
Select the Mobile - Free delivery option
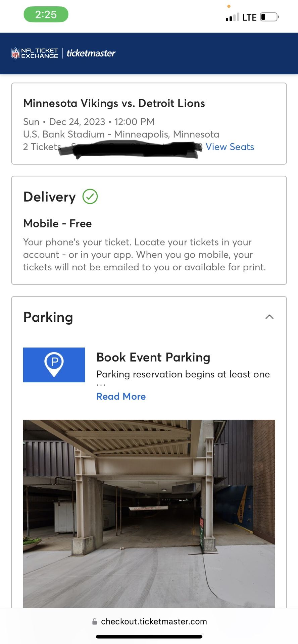(57, 223)
